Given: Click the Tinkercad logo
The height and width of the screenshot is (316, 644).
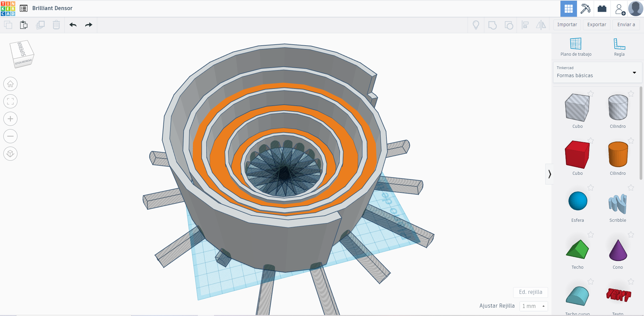Looking at the screenshot, I should [x=8, y=8].
